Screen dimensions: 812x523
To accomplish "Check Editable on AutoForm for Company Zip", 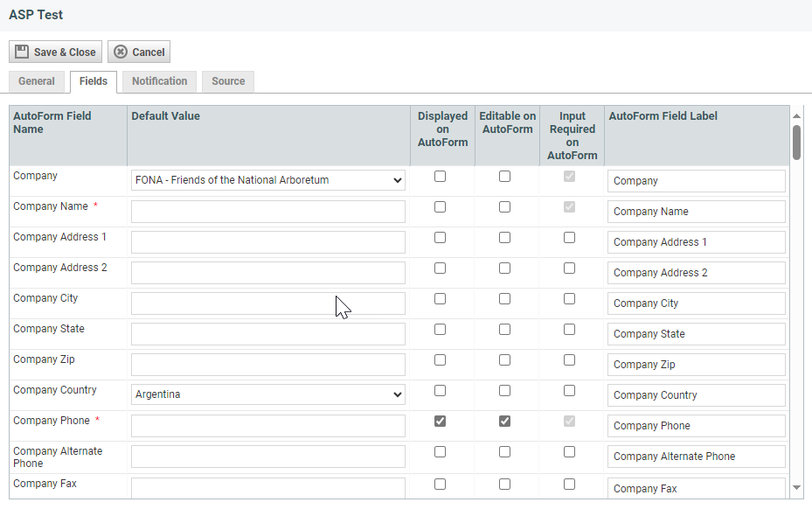I will pyautogui.click(x=504, y=359).
